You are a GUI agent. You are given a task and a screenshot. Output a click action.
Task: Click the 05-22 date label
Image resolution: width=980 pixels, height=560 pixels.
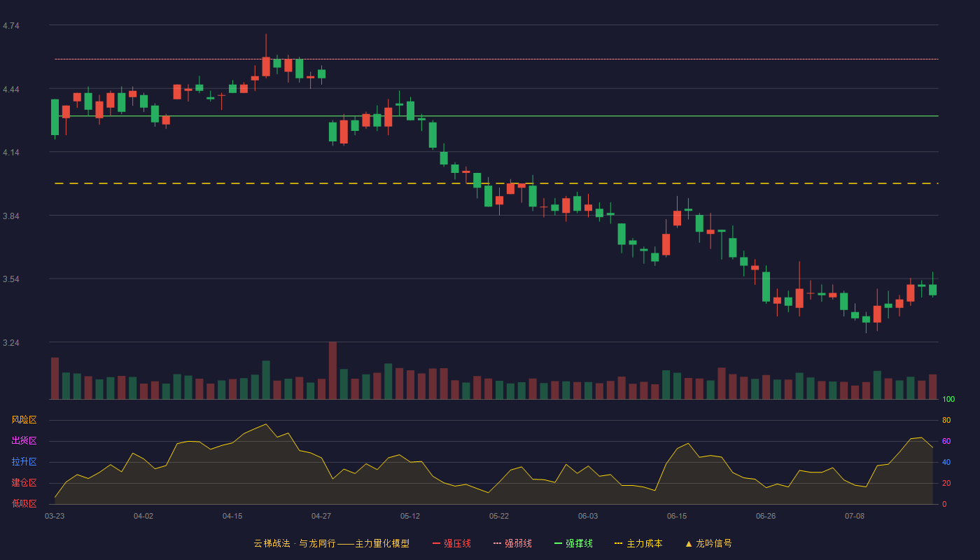(499, 516)
